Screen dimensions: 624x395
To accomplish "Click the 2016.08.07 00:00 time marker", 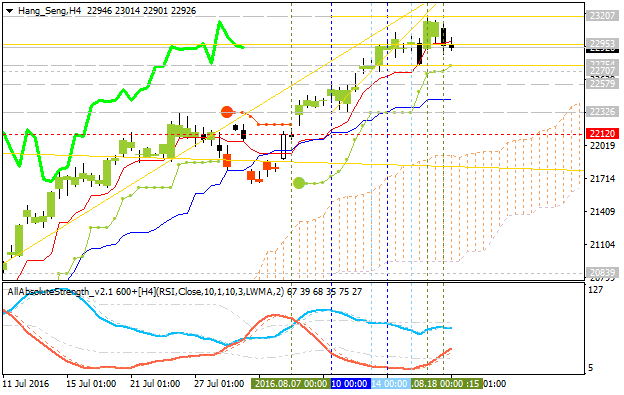I will pyautogui.click(x=291, y=384).
